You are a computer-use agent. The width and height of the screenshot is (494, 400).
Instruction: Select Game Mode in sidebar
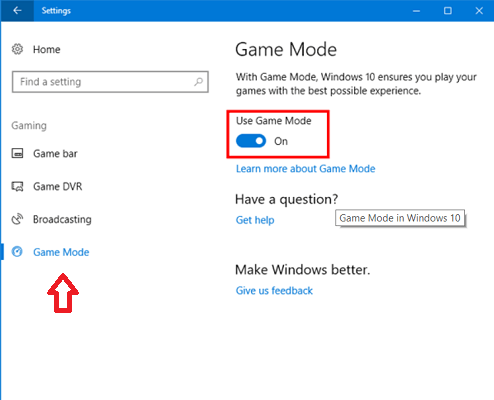coord(61,252)
